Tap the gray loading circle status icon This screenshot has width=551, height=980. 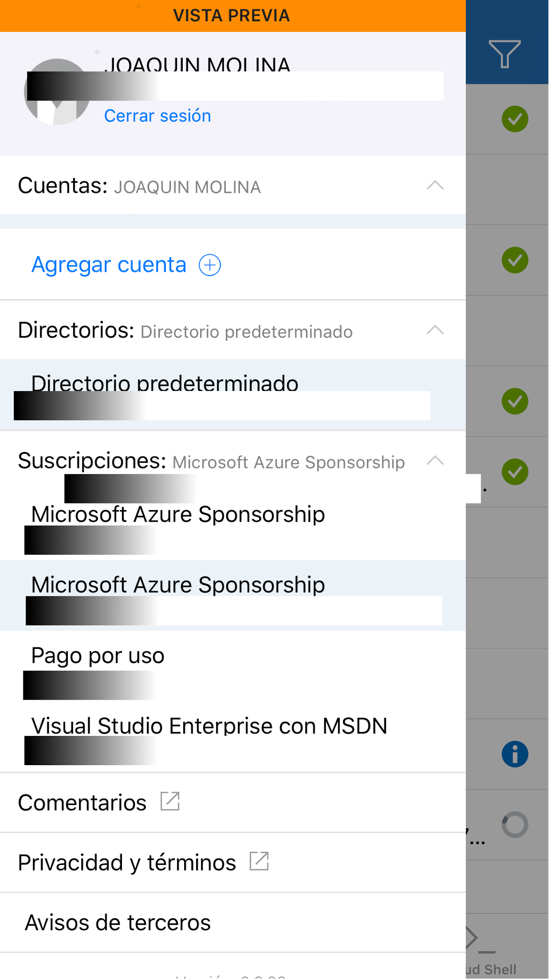pos(515,824)
